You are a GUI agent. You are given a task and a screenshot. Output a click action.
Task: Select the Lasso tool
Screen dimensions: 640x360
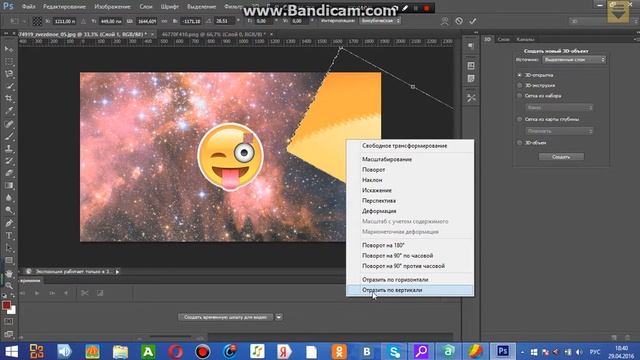9,74
